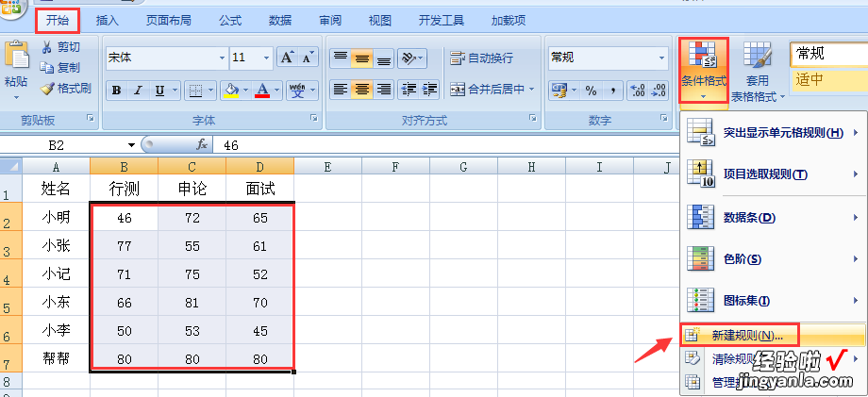Viewport: 868px width, 397px height.
Task: Open Clipboard group dialog launcher
Action: point(90,118)
